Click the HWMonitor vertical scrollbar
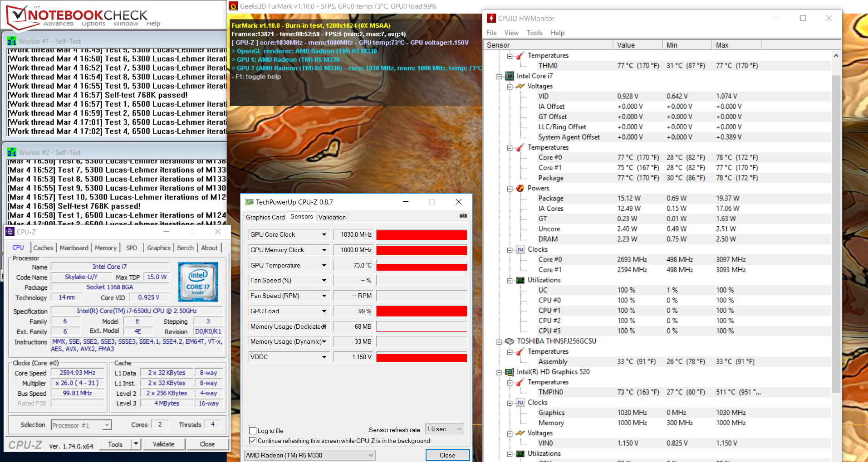The height and width of the screenshot is (462, 868). click(x=836, y=233)
